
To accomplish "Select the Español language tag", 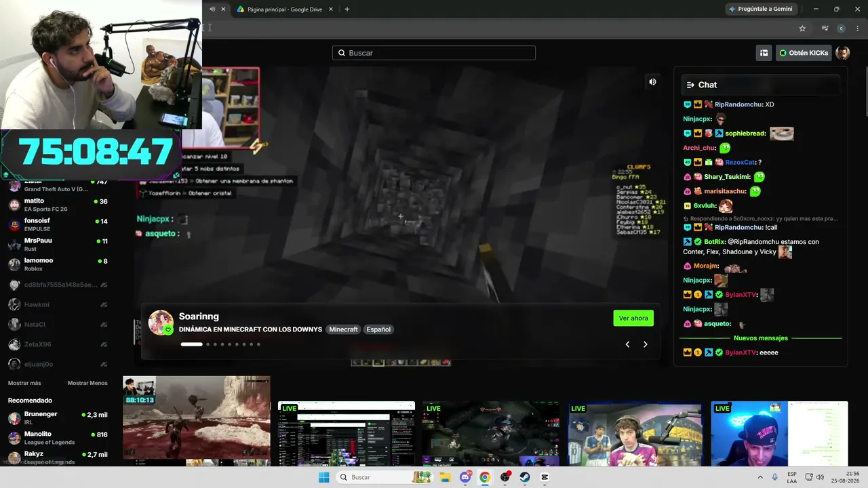I will (378, 329).
